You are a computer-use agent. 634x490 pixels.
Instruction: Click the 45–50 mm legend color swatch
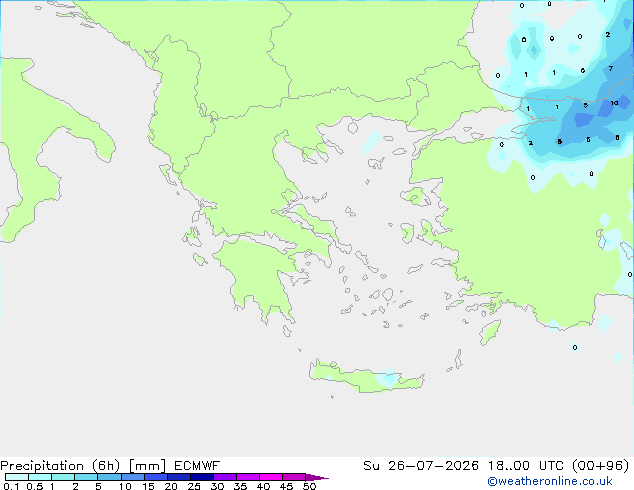(x=294, y=477)
